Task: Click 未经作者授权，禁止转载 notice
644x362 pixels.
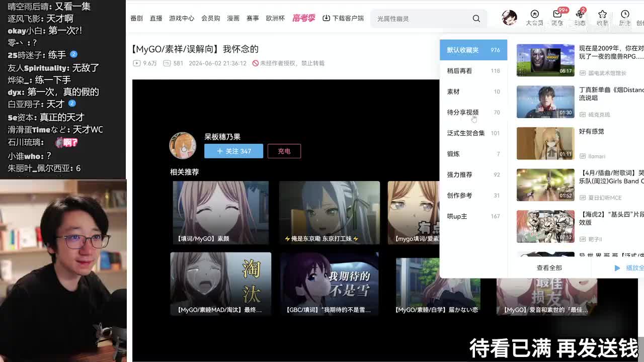Action: click(288, 63)
